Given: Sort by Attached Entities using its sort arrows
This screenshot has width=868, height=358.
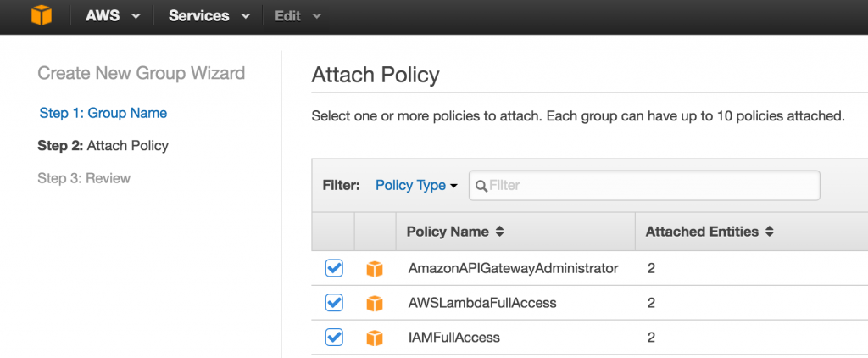Looking at the screenshot, I should (769, 232).
